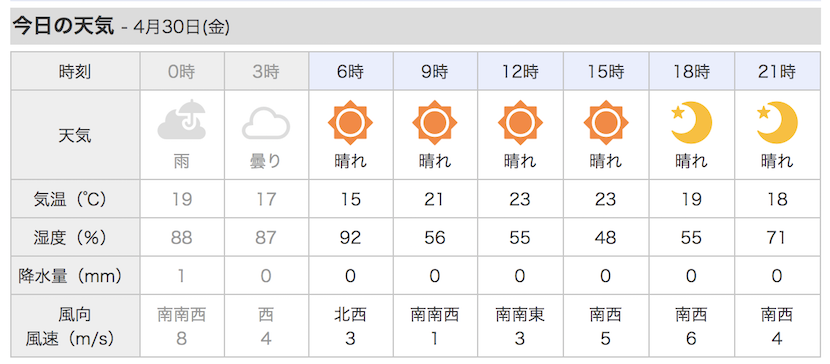Click the sun icon for 12時

coord(520,122)
